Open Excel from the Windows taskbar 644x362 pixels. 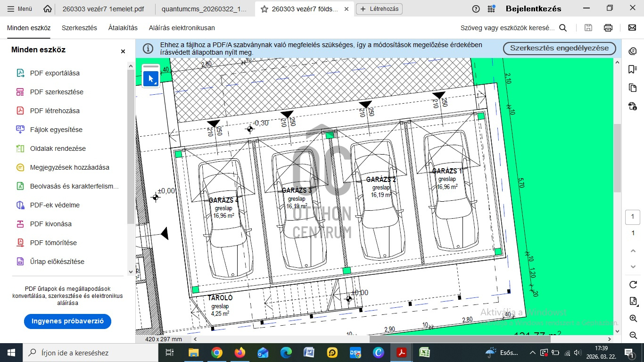(x=424, y=353)
